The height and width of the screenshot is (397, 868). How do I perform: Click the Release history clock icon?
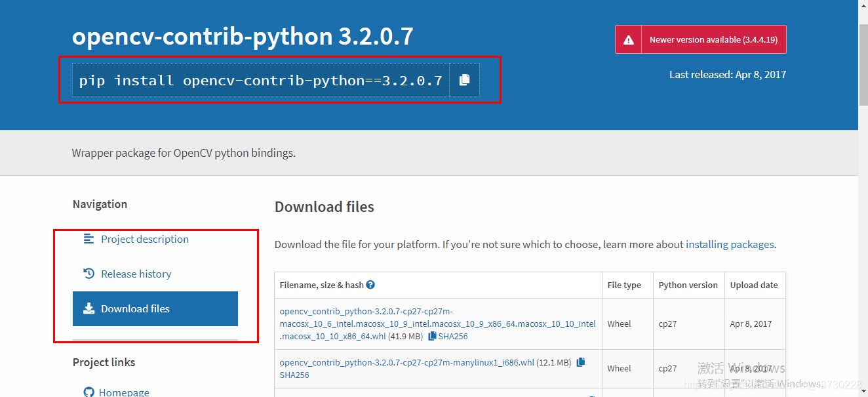pyautogui.click(x=89, y=274)
